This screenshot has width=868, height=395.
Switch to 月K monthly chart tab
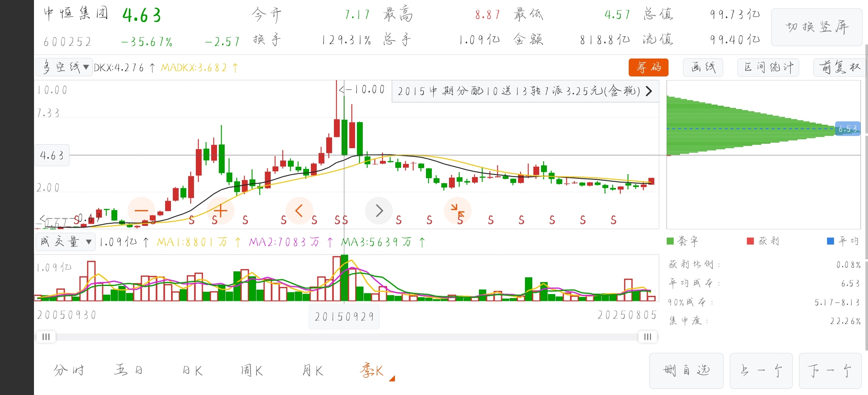click(x=312, y=371)
